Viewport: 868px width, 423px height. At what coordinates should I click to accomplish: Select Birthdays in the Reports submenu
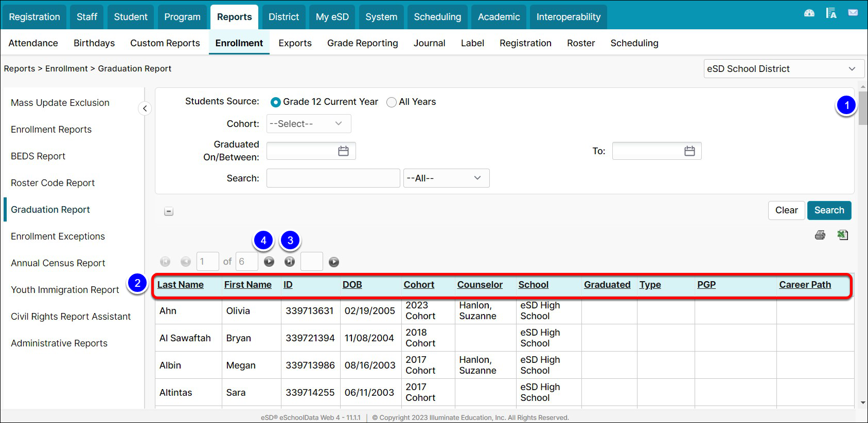[x=94, y=43]
